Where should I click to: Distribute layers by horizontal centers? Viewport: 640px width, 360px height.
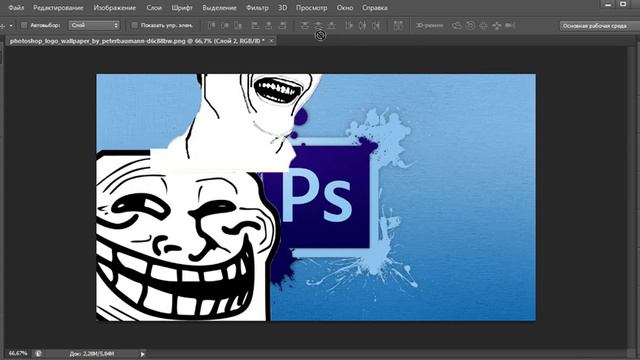click(362, 25)
